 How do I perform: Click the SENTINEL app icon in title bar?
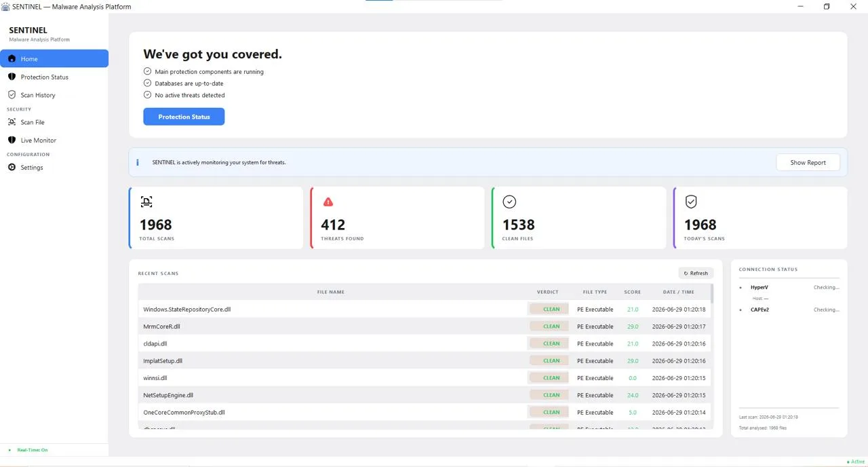click(x=5, y=7)
